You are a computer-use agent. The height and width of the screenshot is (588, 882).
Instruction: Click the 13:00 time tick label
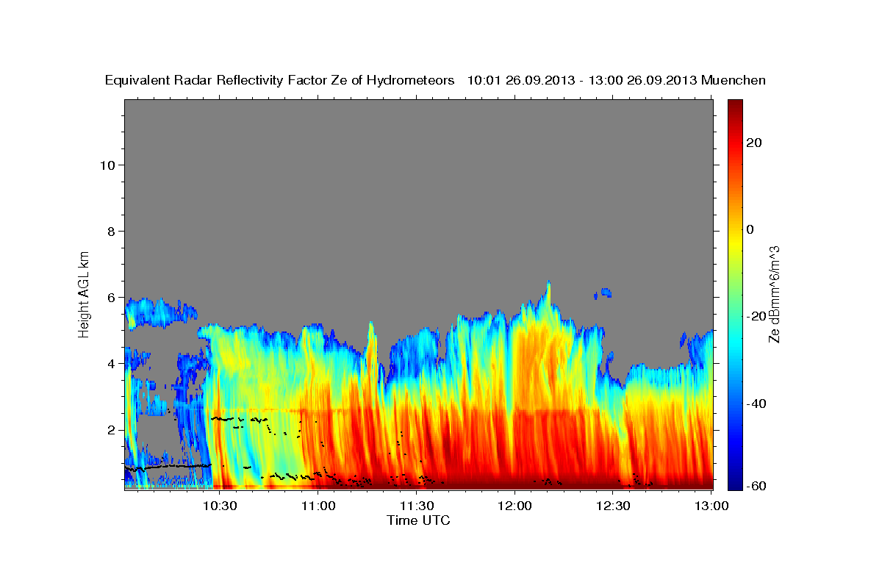point(711,506)
